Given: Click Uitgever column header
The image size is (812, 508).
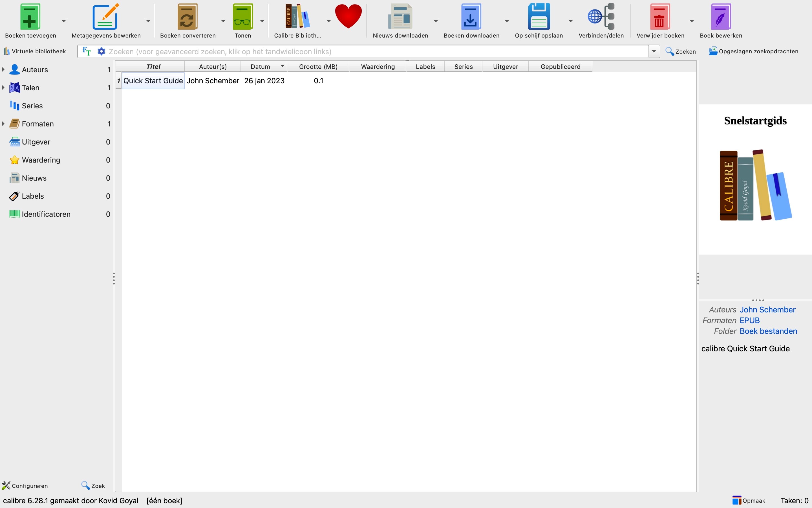Looking at the screenshot, I should click(505, 67).
